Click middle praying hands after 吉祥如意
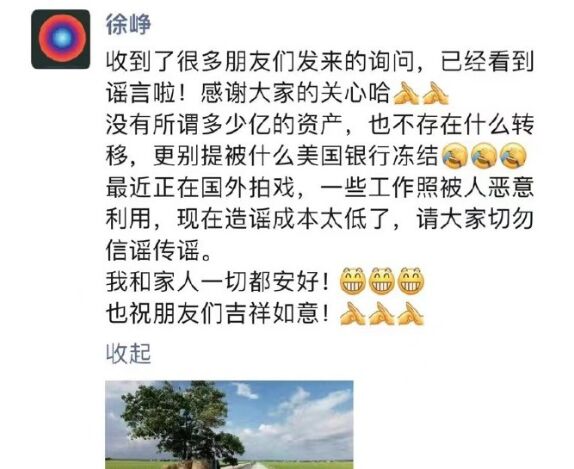The image size is (574, 469). pyautogui.click(x=382, y=314)
